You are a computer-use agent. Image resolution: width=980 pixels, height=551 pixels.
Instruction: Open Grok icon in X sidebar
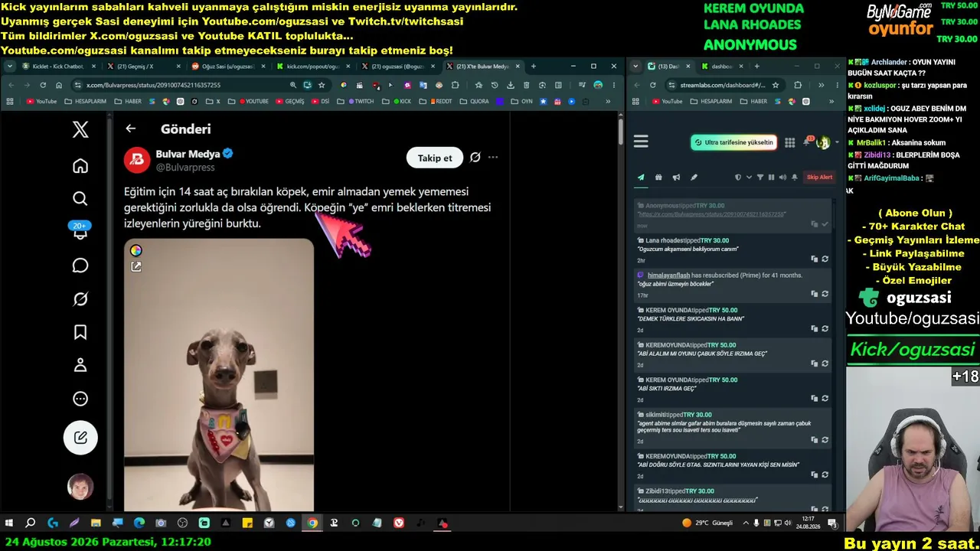[80, 299]
